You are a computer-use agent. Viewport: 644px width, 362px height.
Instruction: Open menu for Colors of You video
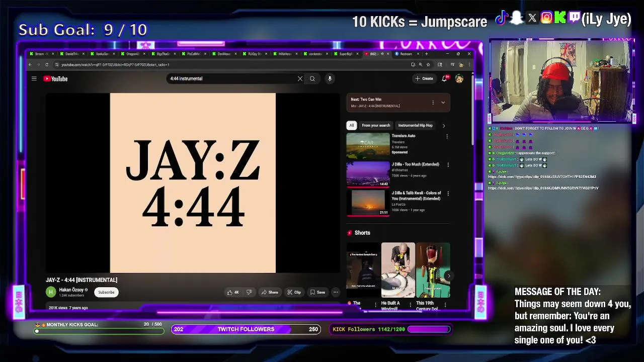[448, 194]
